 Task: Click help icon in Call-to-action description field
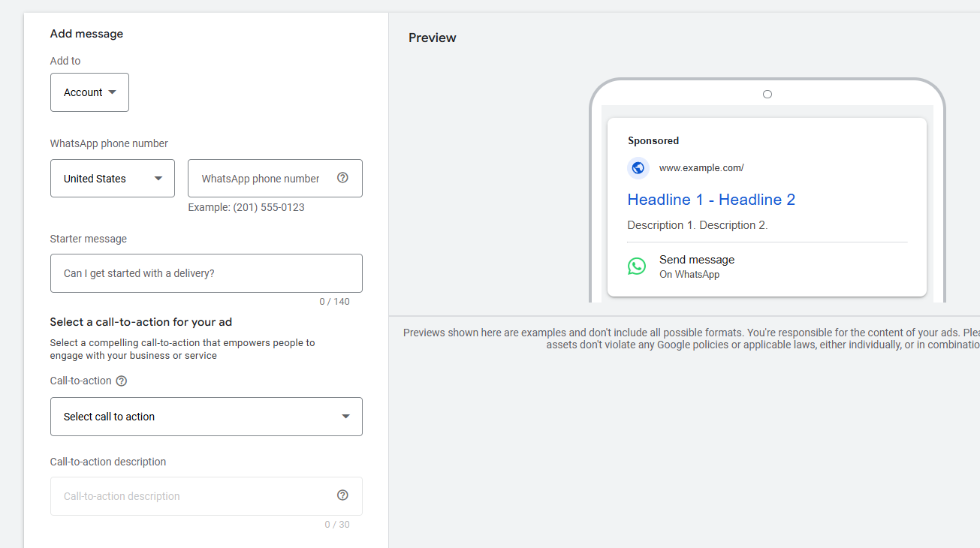coord(342,495)
